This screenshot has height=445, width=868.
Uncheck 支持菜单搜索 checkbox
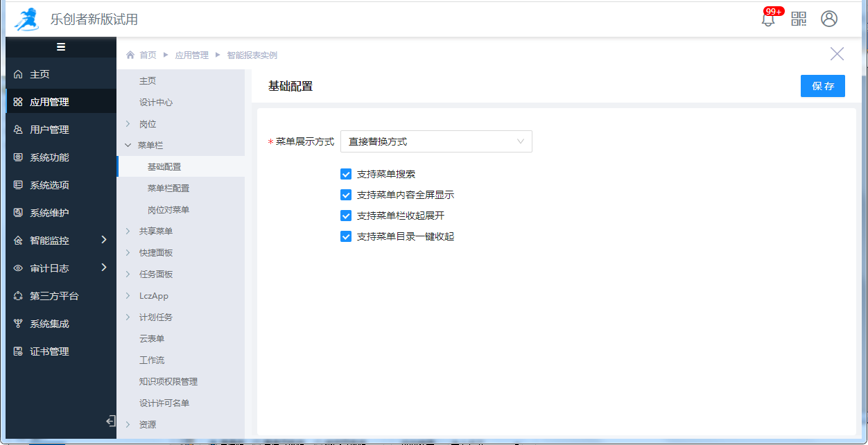[346, 174]
